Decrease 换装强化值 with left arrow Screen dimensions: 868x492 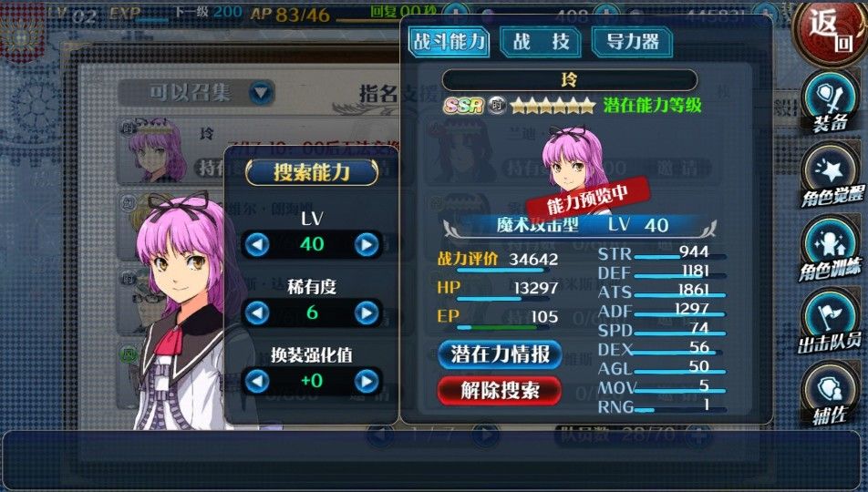[x=257, y=382]
